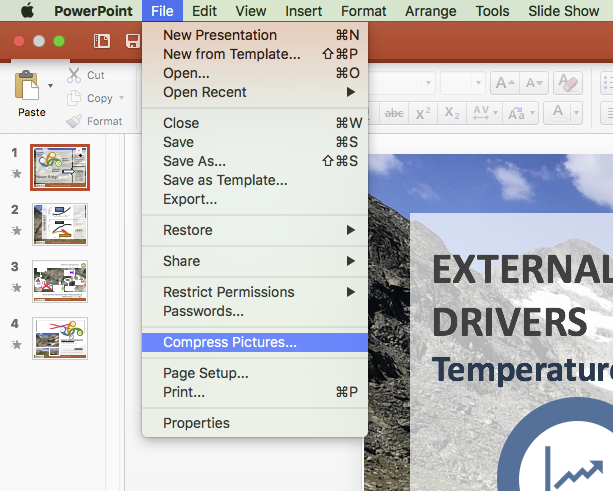Choose New from Template…
The image size is (613, 491).
[x=255, y=54]
